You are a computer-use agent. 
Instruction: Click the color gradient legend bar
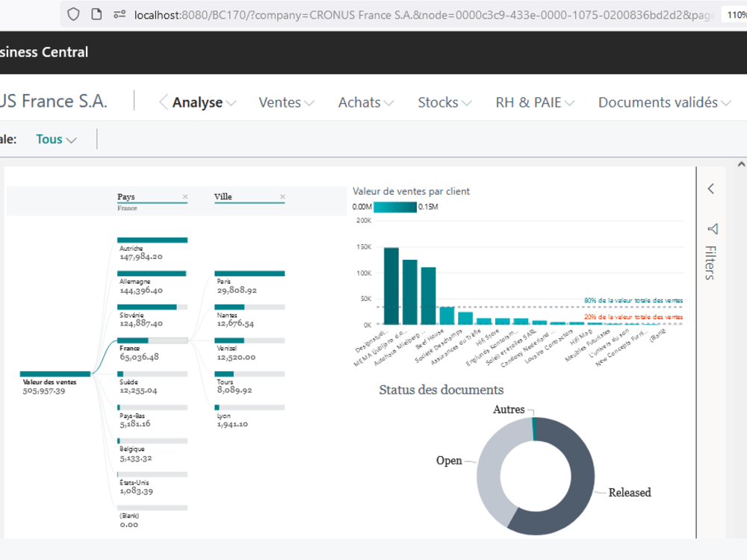[395, 207]
